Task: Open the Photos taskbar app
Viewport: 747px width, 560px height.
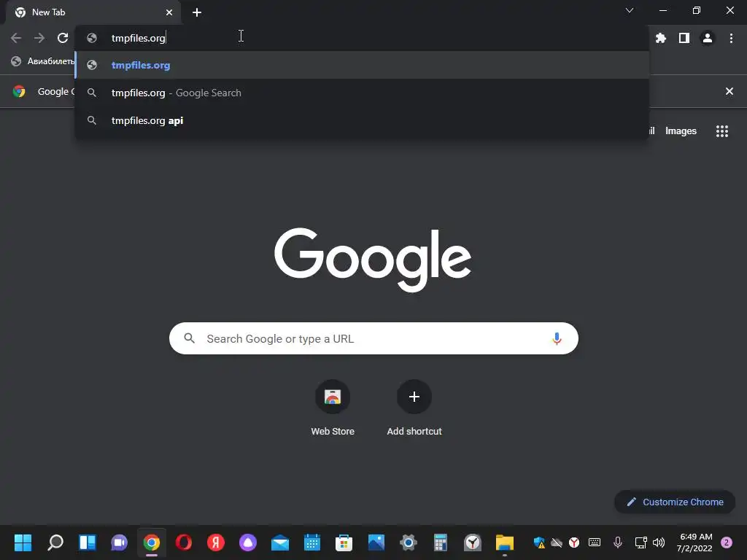Action: coord(376,542)
